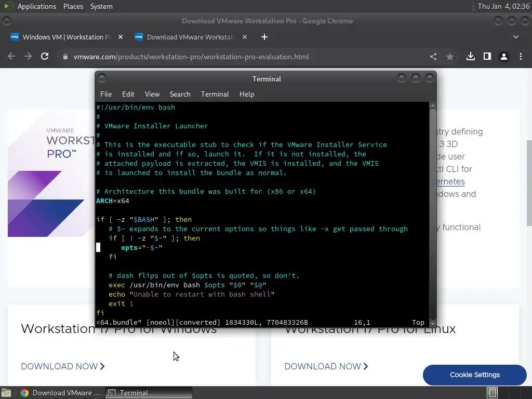Select Download VMware Workstation tab
532x399 pixels.
(x=190, y=37)
